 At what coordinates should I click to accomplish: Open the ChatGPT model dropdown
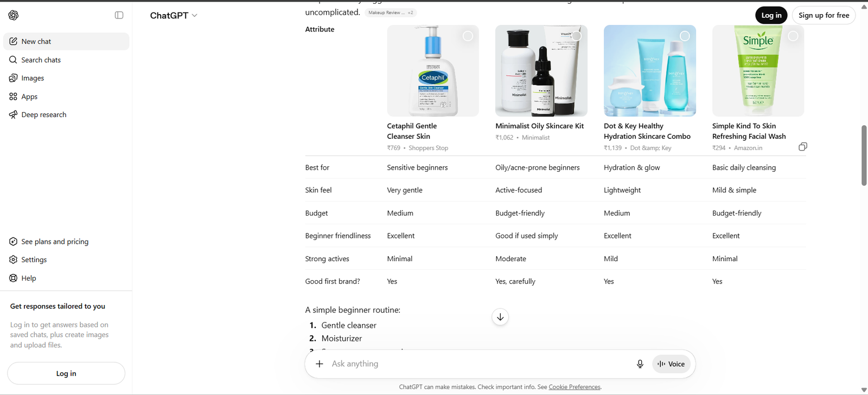click(x=174, y=15)
